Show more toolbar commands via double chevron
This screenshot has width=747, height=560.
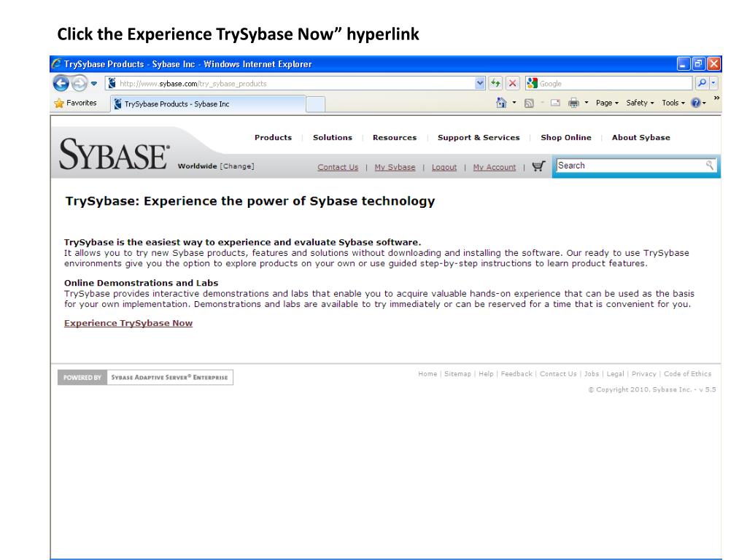tap(716, 98)
